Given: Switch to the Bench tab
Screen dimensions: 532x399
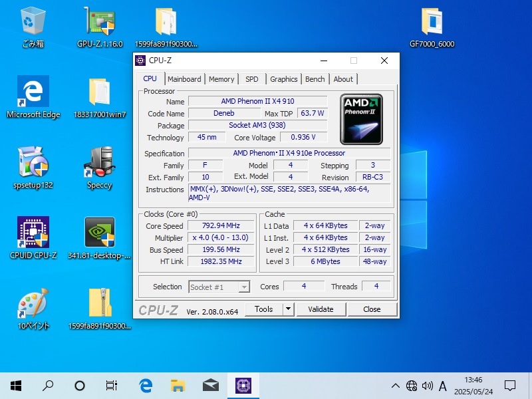Looking at the screenshot, I should click(315, 79).
